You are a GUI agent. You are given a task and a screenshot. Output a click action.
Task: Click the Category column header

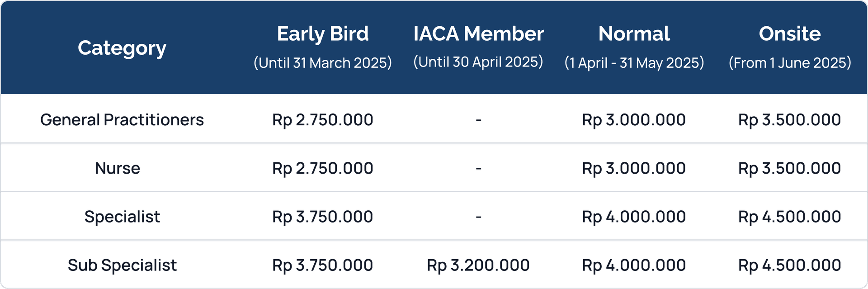coord(122,48)
